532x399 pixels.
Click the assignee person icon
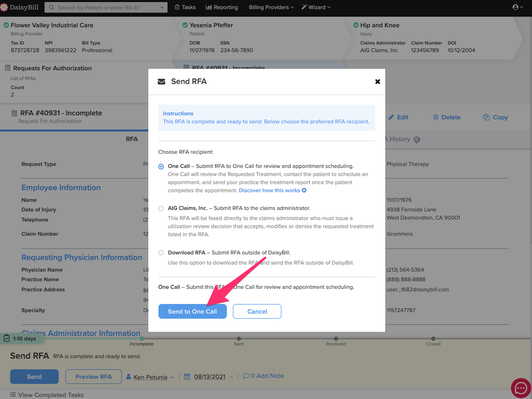(129, 377)
